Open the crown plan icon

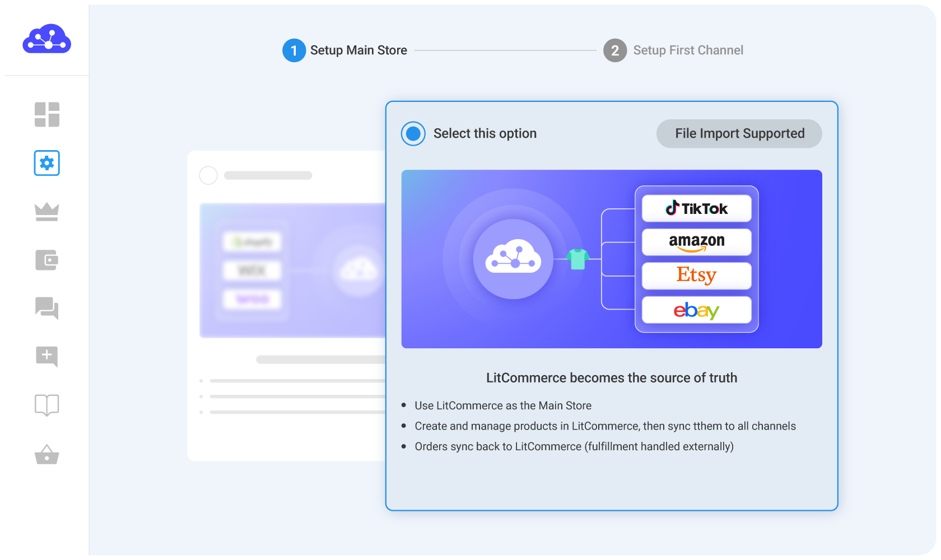(x=46, y=212)
